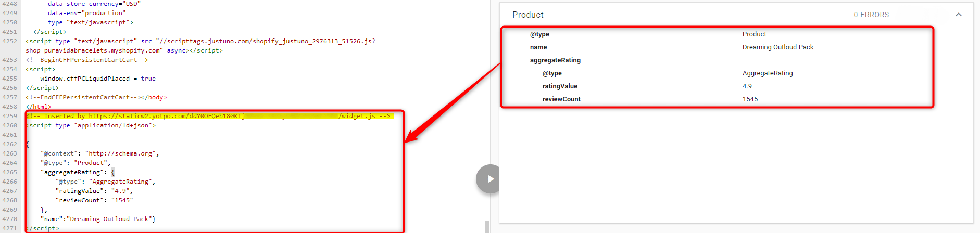Viewport: 980px width, 233px height.
Task: Click the "aggregateRating" code line
Action: click(x=78, y=172)
